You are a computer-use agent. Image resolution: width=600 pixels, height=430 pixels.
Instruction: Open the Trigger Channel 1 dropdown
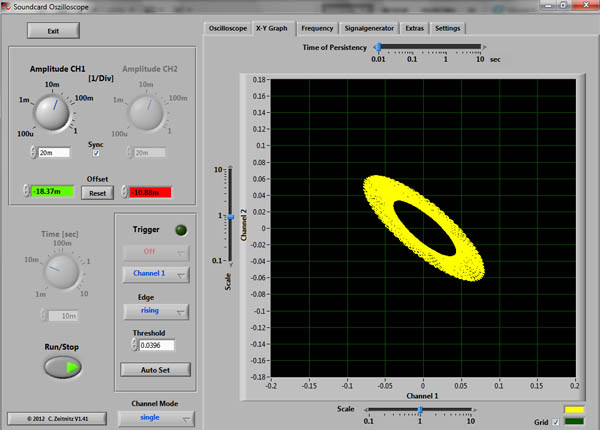tap(153, 274)
